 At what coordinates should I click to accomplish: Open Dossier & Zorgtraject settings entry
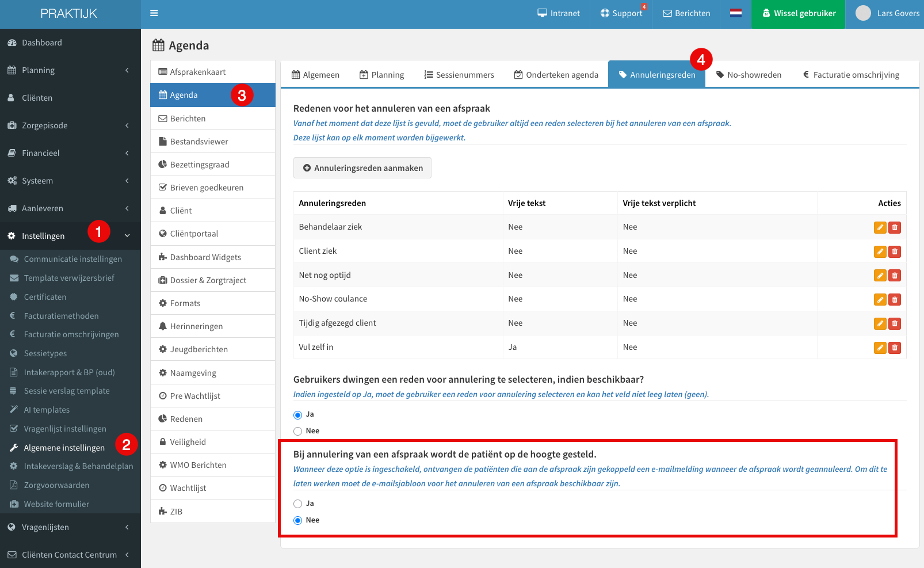point(213,280)
